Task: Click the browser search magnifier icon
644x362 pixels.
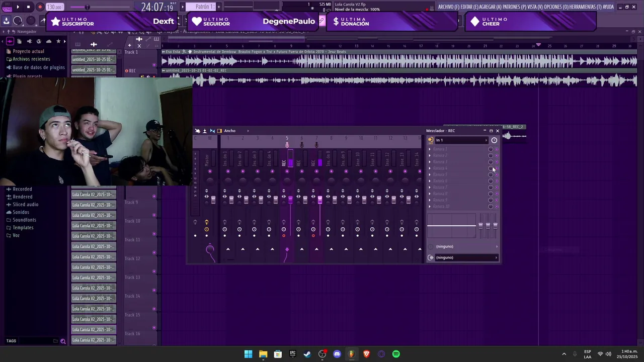Action: click(63, 341)
